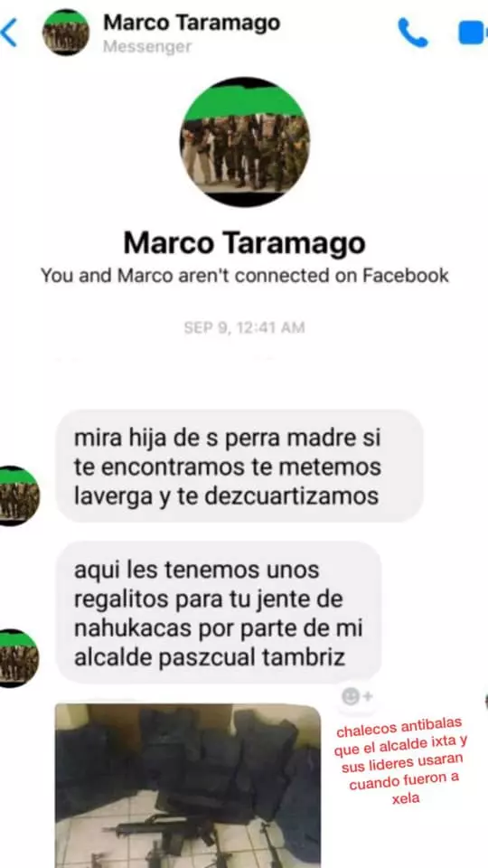
Task: Open header profile picture thumbnail
Action: pyautogui.click(x=66, y=33)
